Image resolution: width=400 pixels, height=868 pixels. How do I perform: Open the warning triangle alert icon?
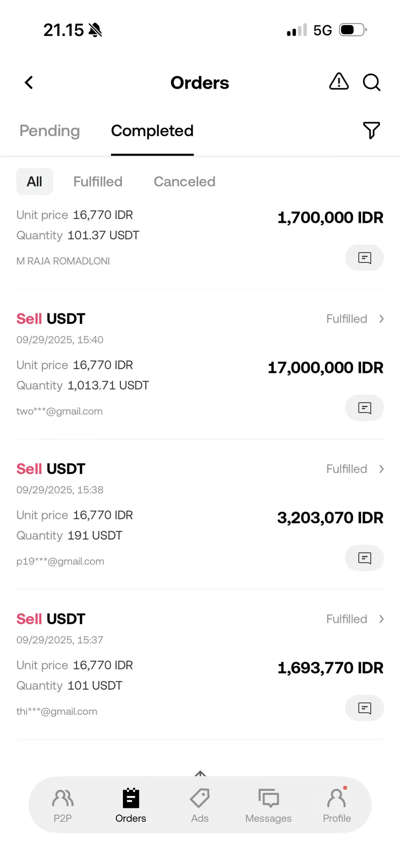[339, 81]
